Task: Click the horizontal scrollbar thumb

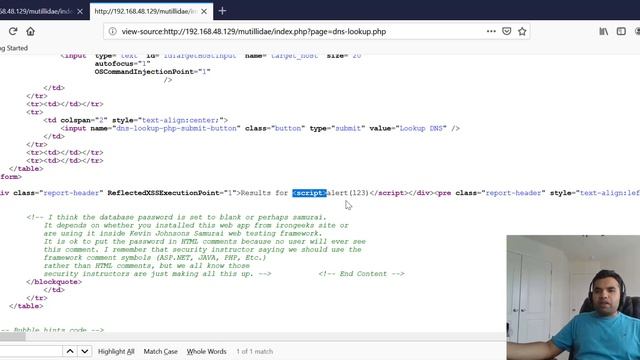Action: click(x=13, y=336)
